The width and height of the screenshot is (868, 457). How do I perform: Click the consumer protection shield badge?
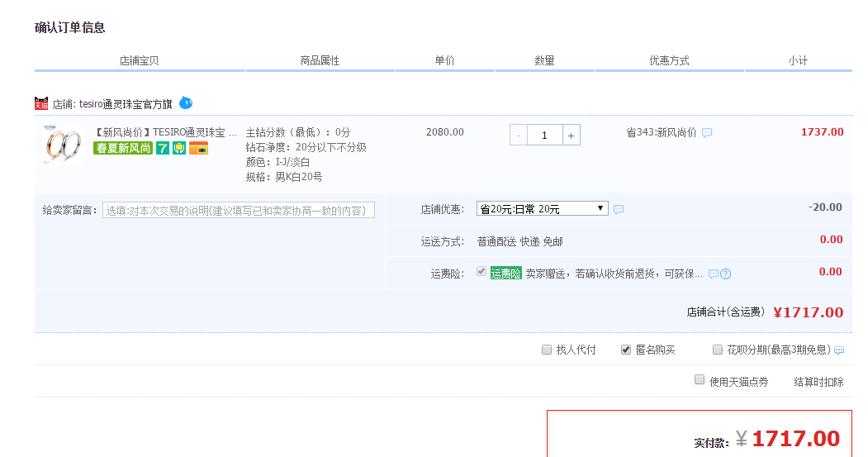[x=179, y=148]
